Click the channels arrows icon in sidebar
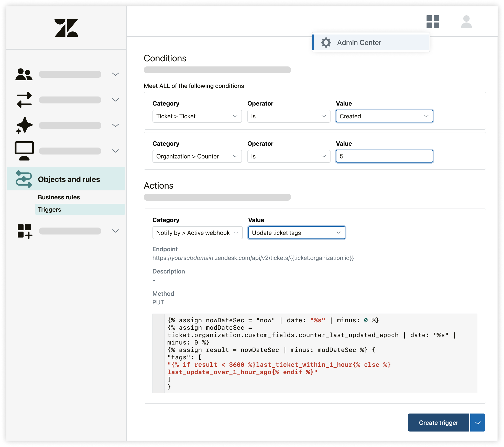 (24, 100)
